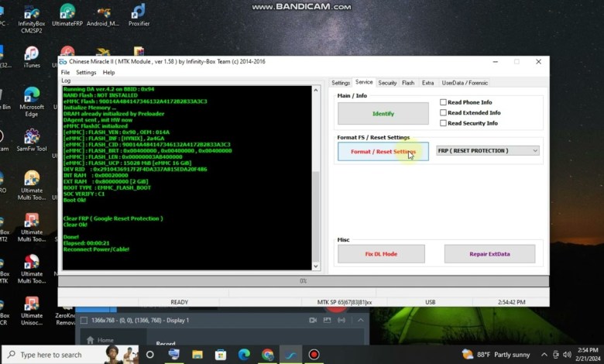Open Bandicam Home section
Viewport: 604px width, 364px height.
tap(100, 340)
